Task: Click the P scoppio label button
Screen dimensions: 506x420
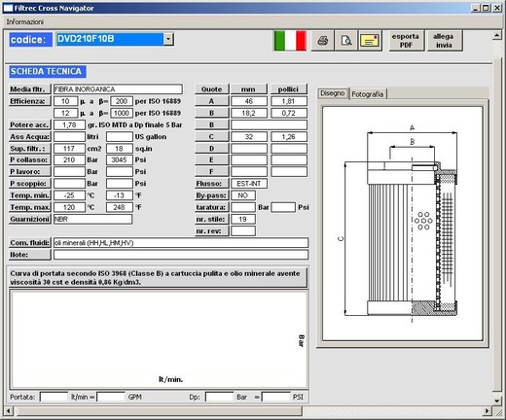Action: 29,184
